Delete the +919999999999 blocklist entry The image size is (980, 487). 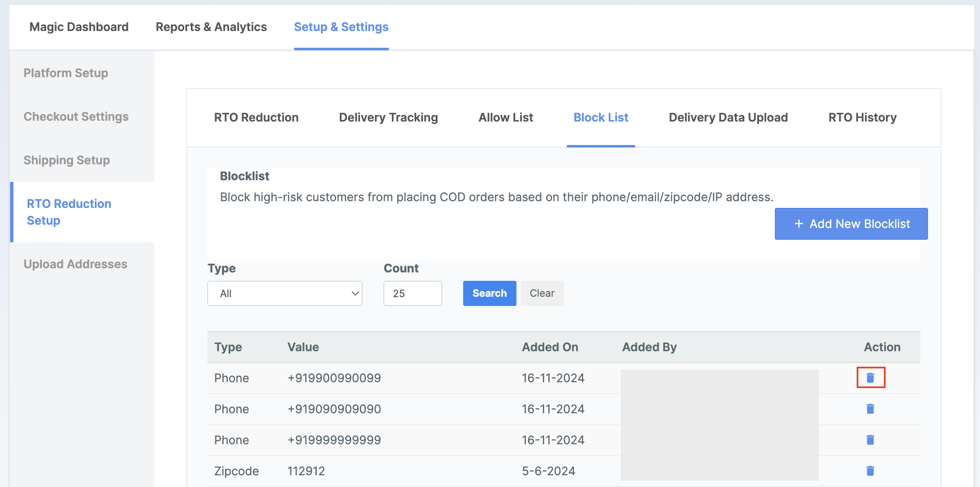coord(871,440)
